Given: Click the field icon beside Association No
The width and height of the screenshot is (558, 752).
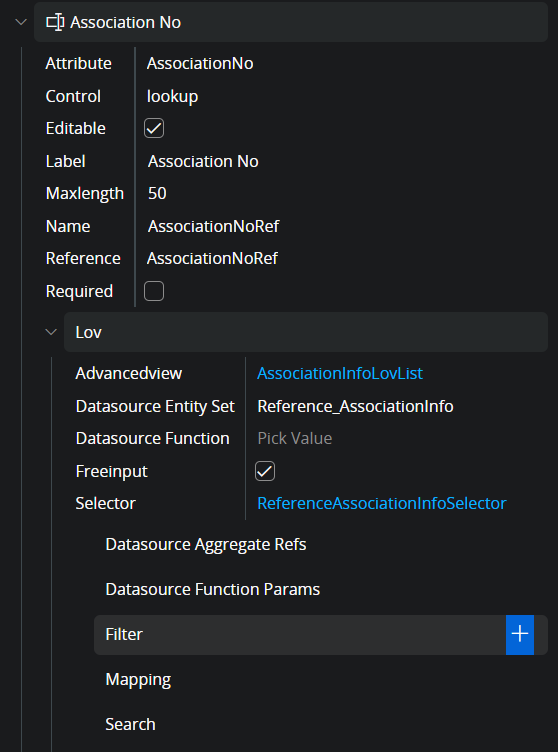Looking at the screenshot, I should [x=55, y=22].
